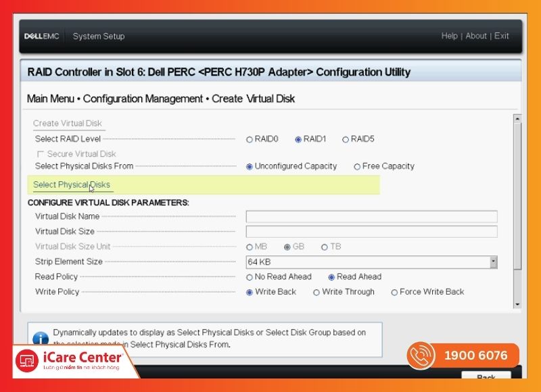Click the Virtual Disk Size Unit label

72,247
